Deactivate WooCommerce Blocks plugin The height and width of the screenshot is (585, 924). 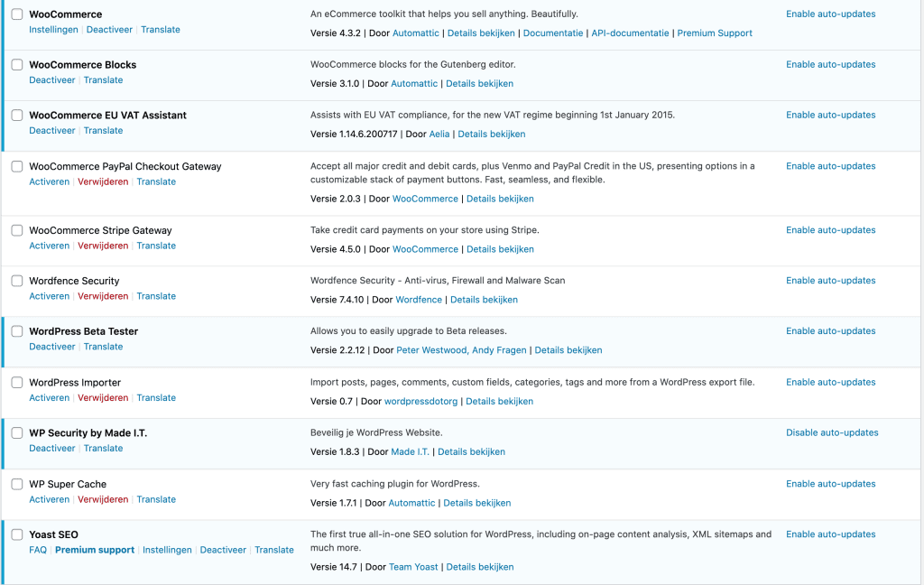coord(52,80)
